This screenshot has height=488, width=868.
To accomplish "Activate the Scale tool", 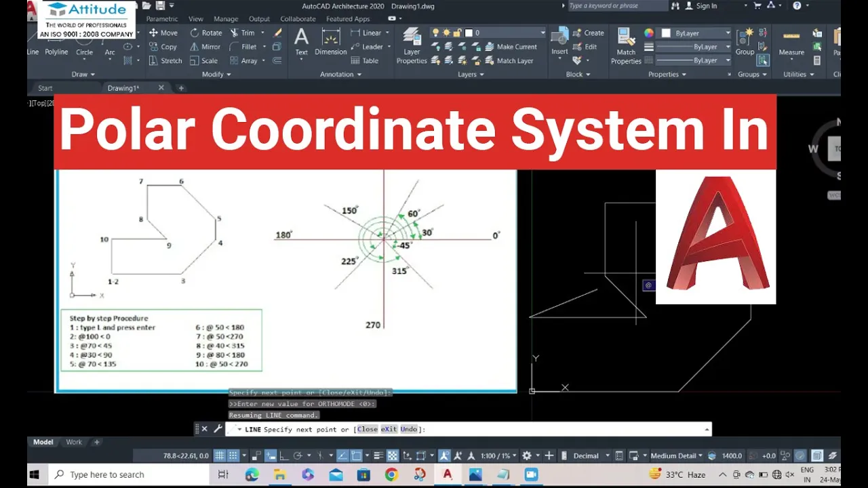I will point(203,60).
